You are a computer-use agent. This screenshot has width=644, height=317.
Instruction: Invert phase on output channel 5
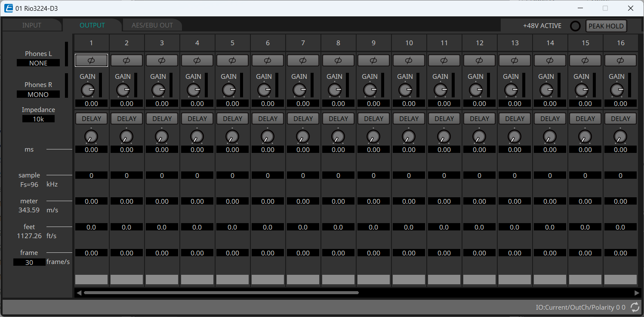click(232, 60)
